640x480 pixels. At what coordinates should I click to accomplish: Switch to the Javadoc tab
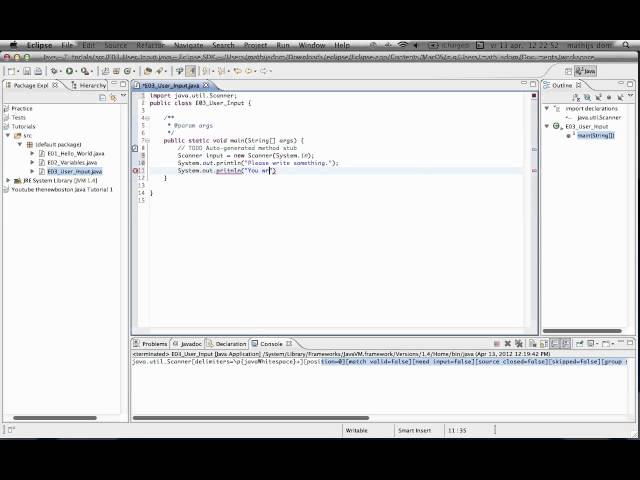(187, 344)
